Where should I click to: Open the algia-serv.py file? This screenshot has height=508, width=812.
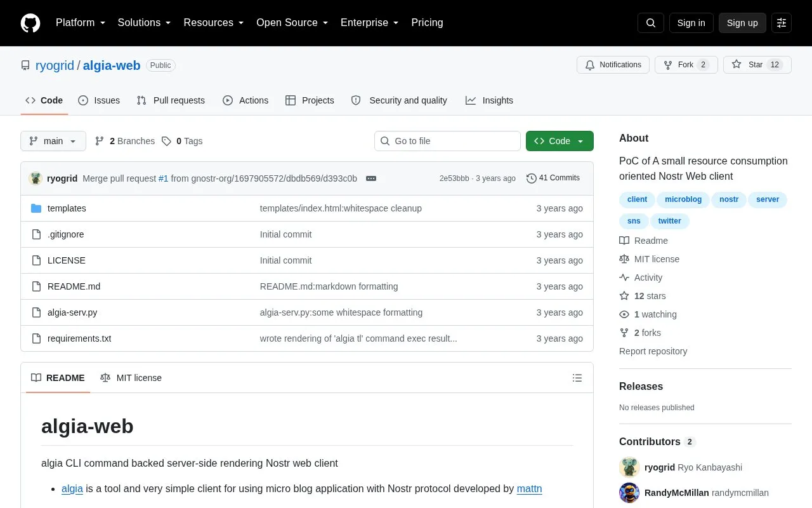72,312
